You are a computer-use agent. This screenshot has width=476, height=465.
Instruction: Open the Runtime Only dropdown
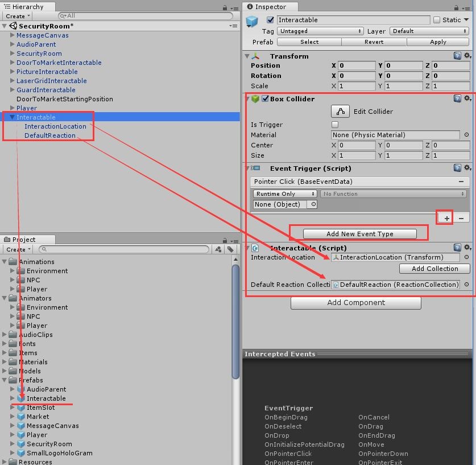click(285, 194)
